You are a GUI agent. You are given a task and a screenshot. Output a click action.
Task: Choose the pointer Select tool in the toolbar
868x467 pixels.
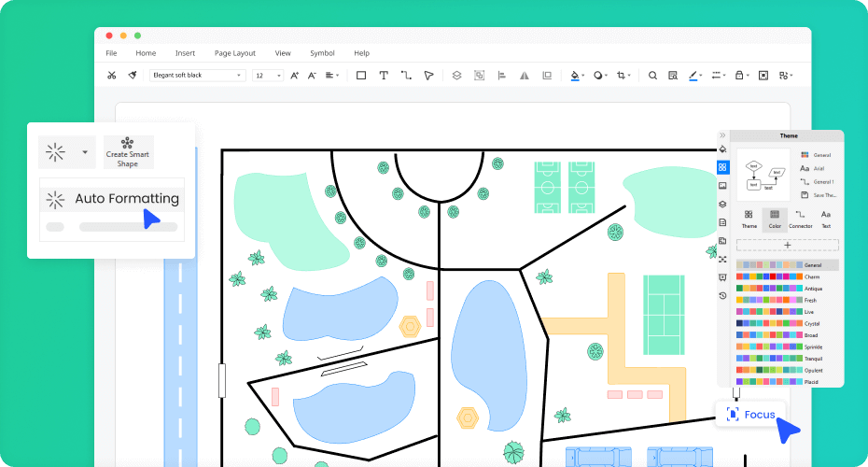428,76
